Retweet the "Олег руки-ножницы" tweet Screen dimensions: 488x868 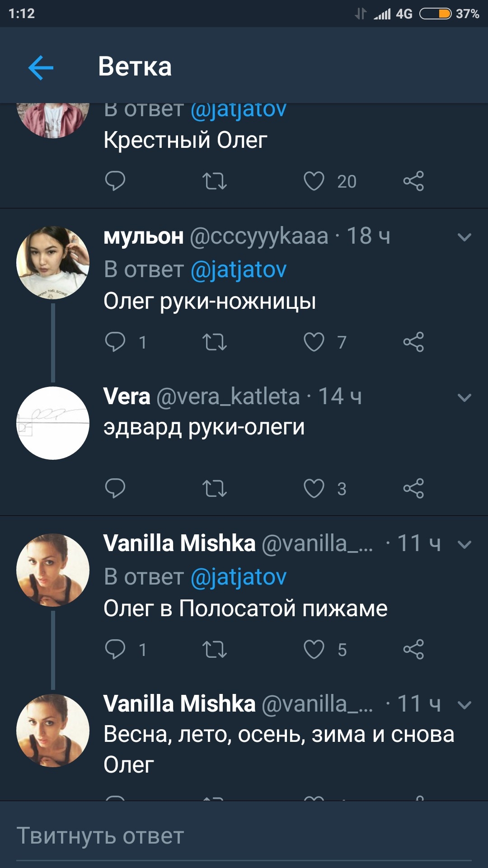tap(214, 342)
